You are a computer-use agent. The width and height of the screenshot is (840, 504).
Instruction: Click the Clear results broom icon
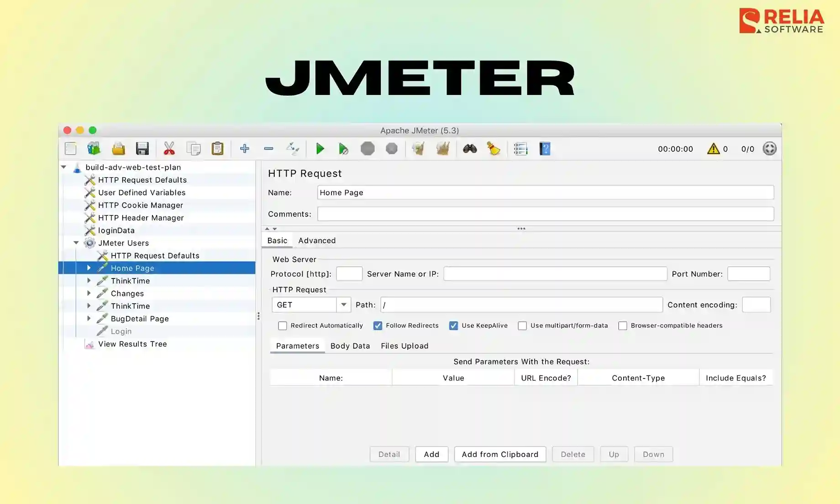418,149
